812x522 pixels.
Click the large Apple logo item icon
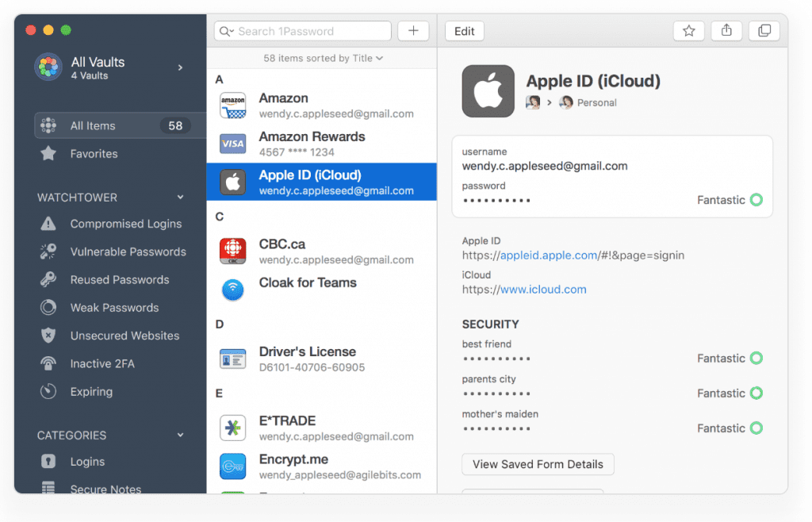[488, 91]
